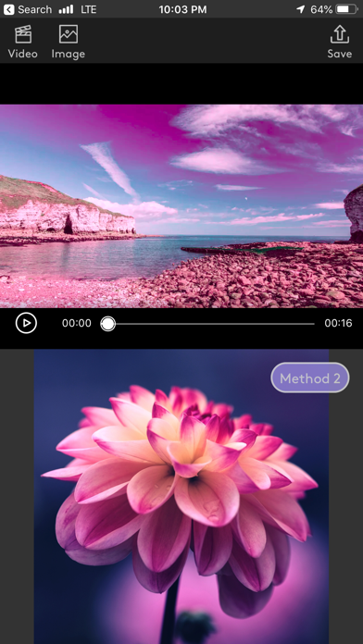This screenshot has width=363, height=644.
Task: Tap the Search back link text
Action: (x=35, y=9)
